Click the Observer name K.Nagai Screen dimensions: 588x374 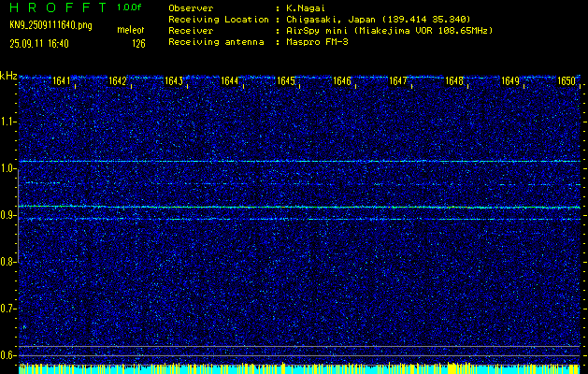(x=306, y=8)
